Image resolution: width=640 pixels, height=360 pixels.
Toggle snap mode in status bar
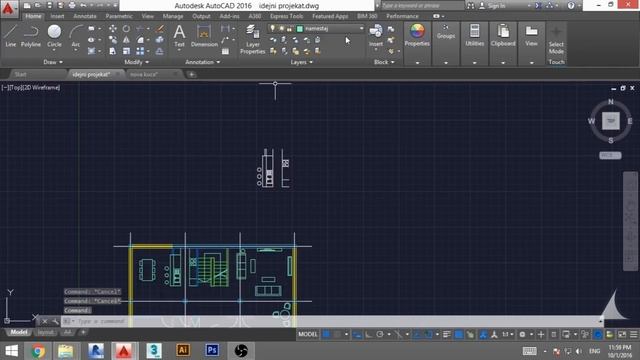coord(338,334)
